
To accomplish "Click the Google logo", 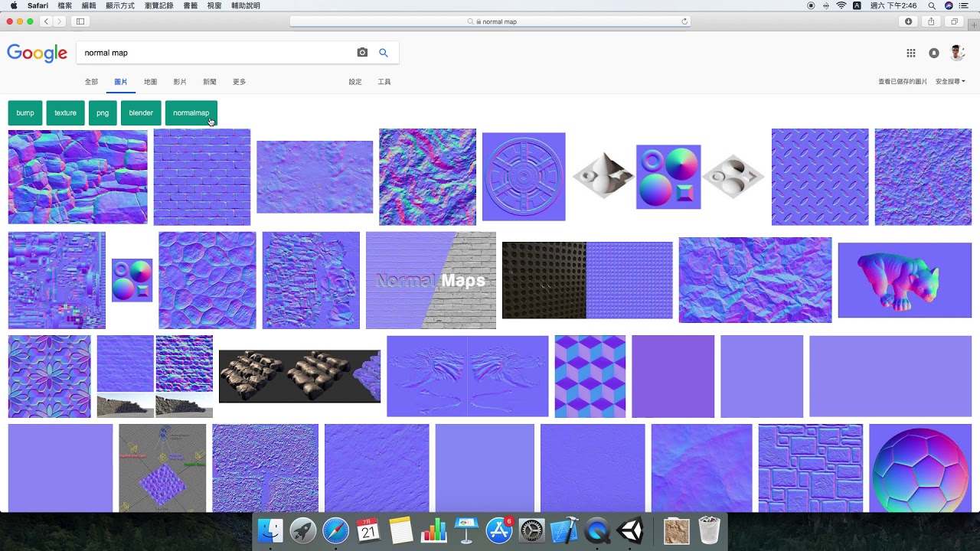I will tap(38, 53).
